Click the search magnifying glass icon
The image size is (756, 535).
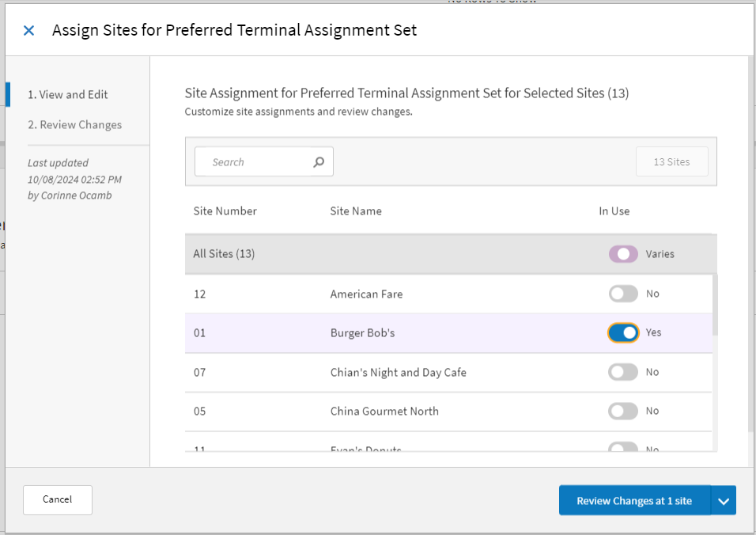[x=319, y=161]
